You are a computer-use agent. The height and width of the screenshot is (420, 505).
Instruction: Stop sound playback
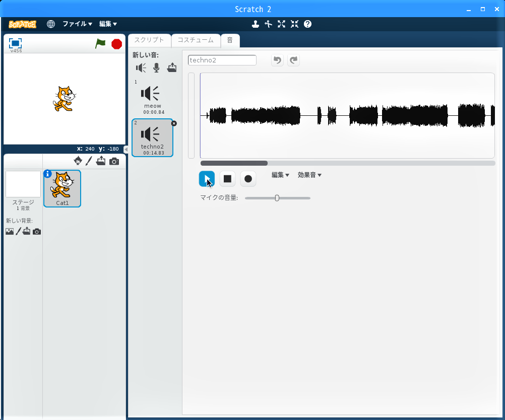[x=227, y=179]
